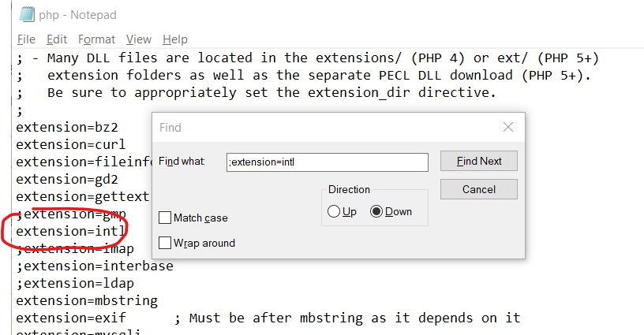Place cursor on the ;extension=interbase line
The width and height of the screenshot is (644, 335).
(95, 266)
